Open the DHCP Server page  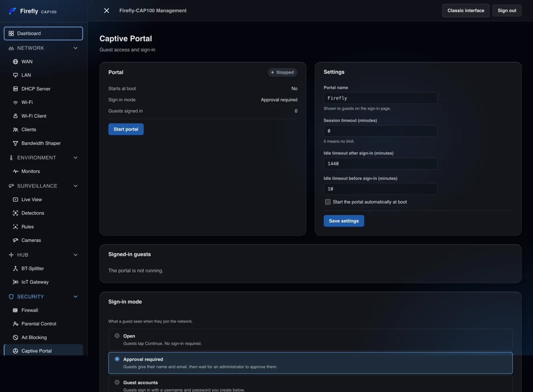(x=43, y=89)
